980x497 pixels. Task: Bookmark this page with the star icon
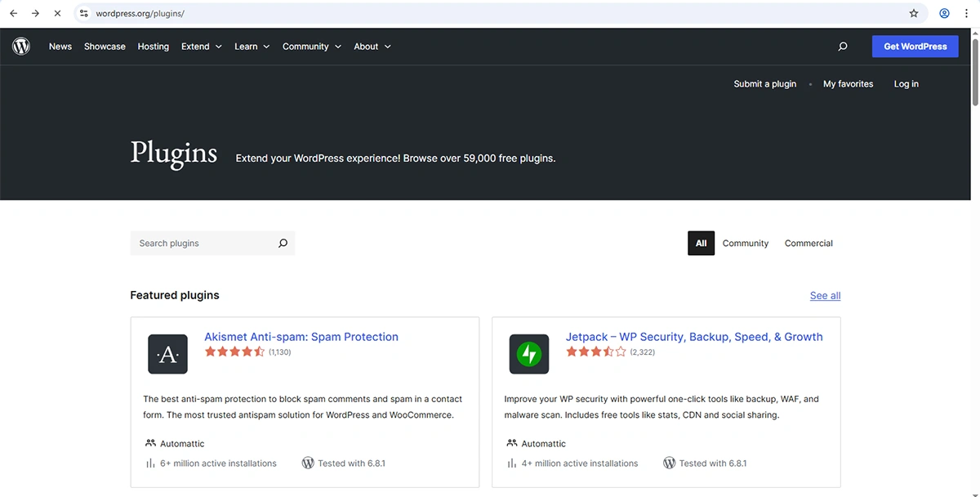click(914, 14)
